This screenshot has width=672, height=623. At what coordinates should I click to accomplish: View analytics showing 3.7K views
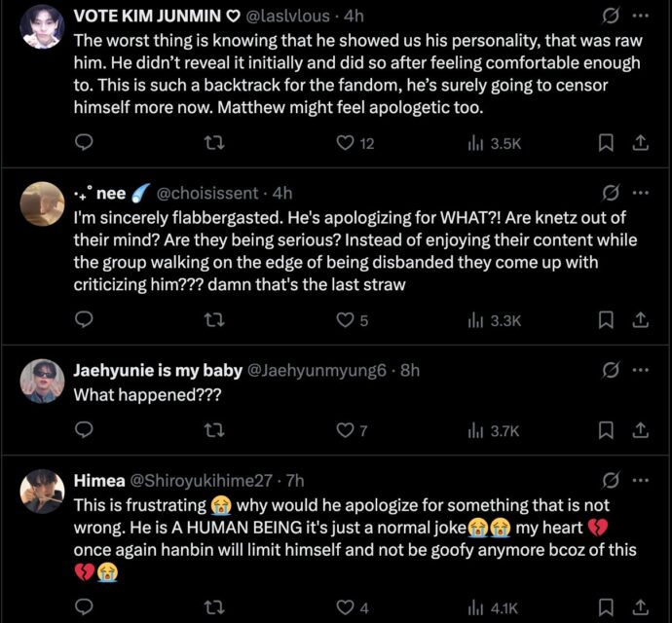494,430
